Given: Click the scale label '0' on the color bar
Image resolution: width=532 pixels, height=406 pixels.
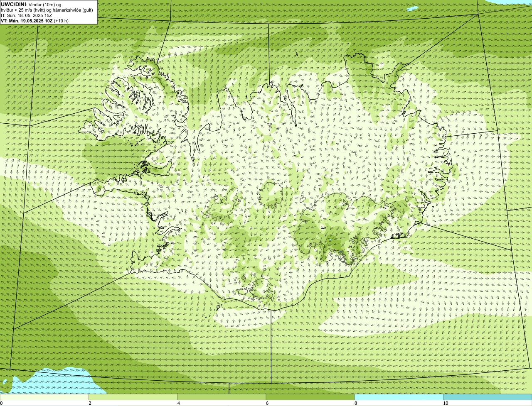Looking at the screenshot, I should pos(1,403).
